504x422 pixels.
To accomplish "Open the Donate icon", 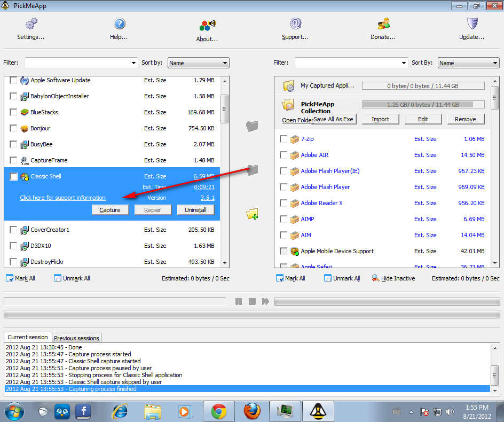I will coord(383,24).
